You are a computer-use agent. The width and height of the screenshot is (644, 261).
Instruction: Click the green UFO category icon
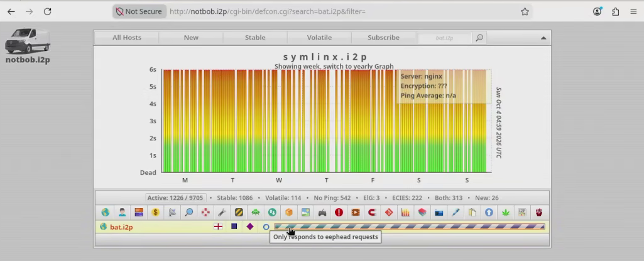coord(256,213)
